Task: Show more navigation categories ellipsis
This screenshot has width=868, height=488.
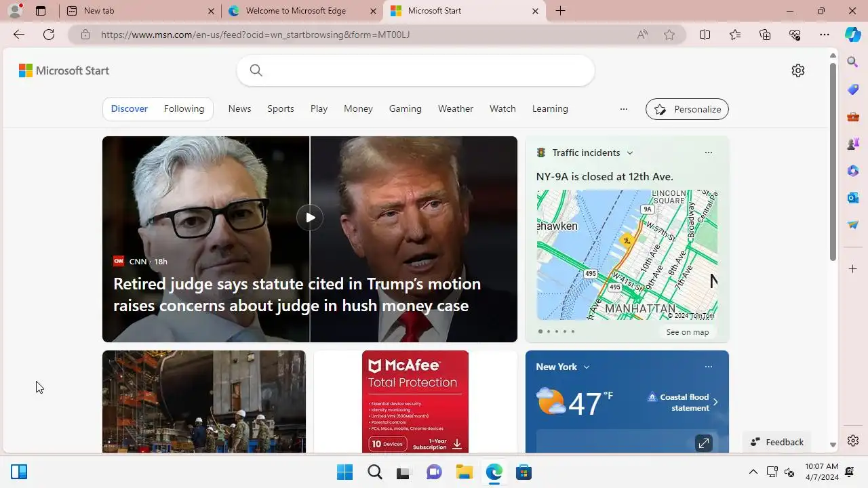Action: (x=624, y=108)
